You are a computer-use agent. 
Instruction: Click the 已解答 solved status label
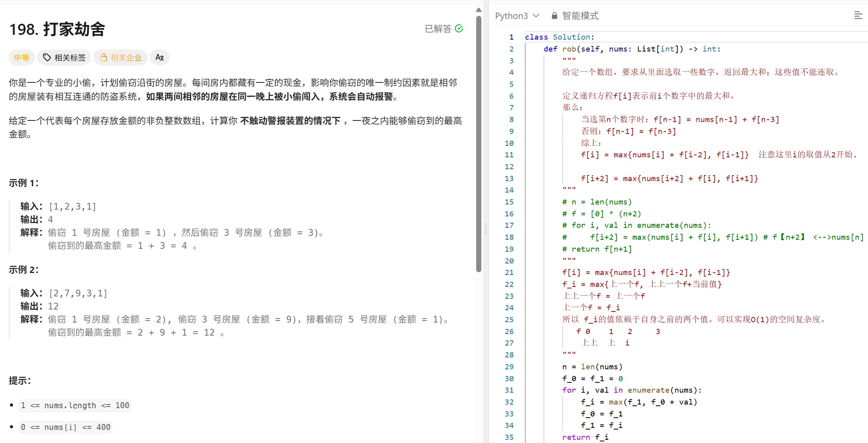[x=438, y=29]
